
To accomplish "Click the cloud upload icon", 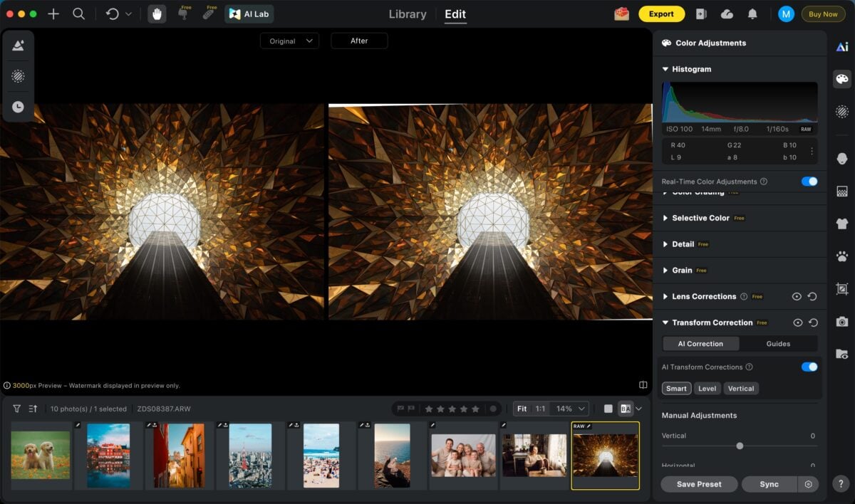I will point(727,14).
